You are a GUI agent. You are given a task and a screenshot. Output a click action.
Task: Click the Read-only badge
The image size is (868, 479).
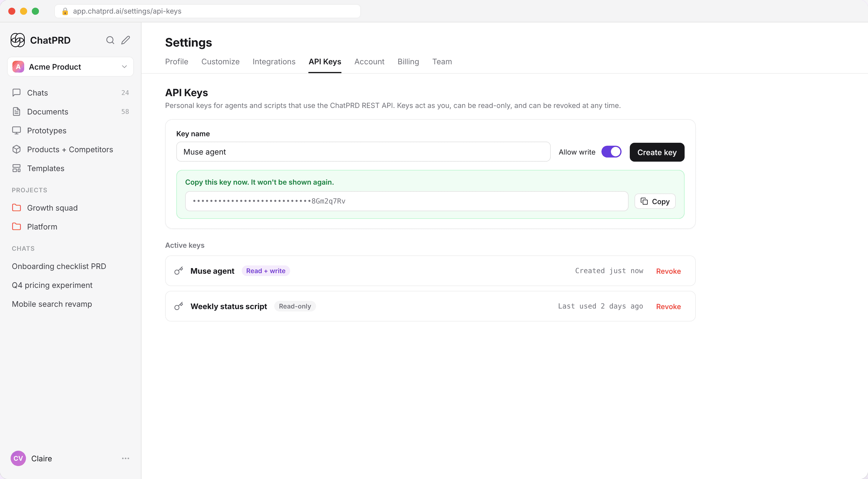[x=295, y=306]
